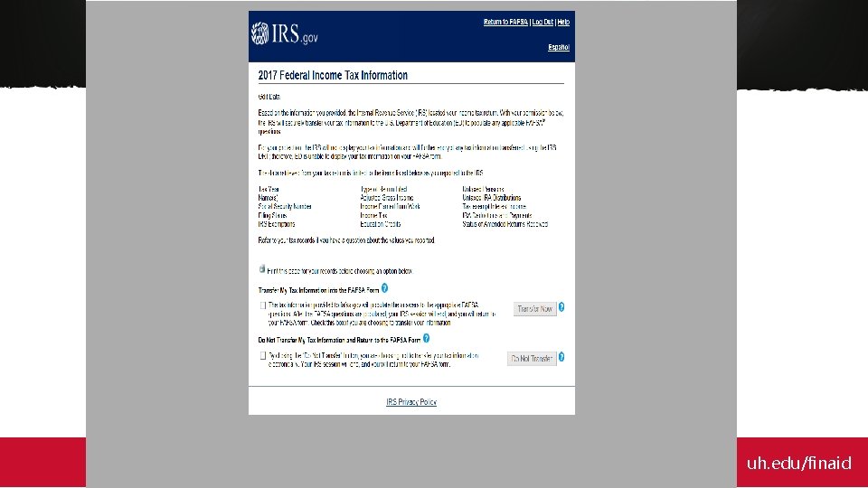
Task: Click the Log Out link
Action: [x=542, y=22]
